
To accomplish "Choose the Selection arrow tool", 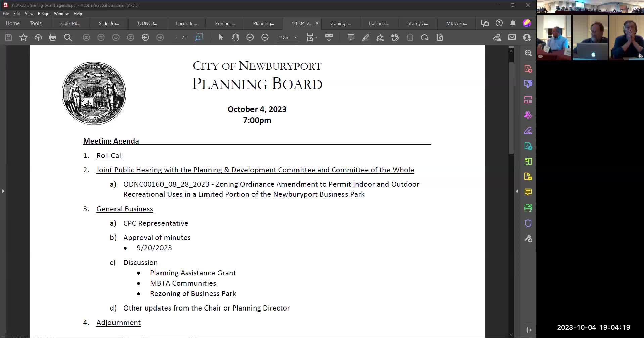I will click(221, 37).
